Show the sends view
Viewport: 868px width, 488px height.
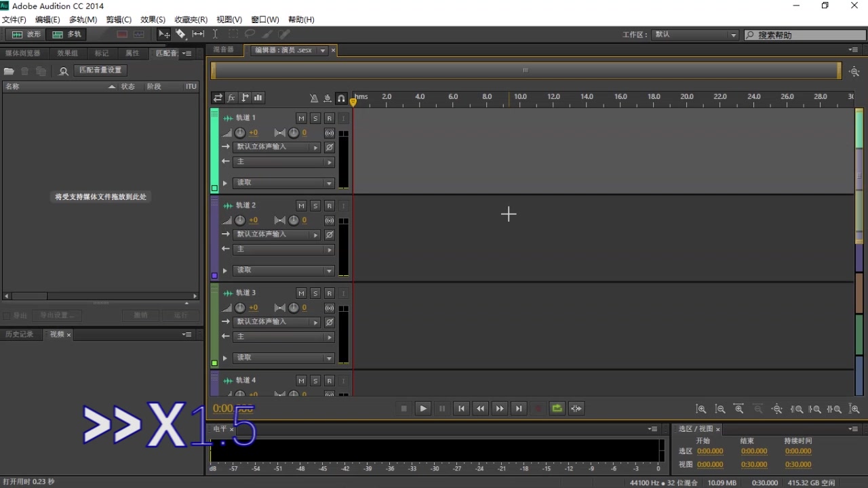(245, 98)
